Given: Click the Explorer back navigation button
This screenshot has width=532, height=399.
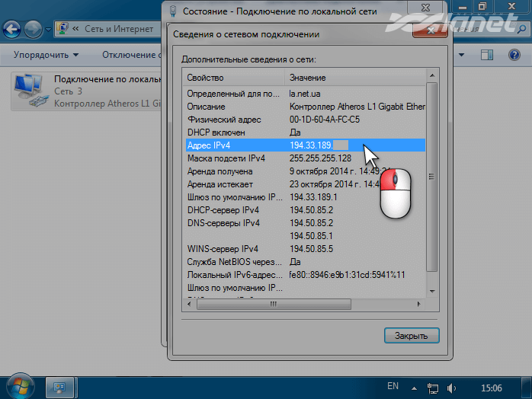Looking at the screenshot, I should click(x=12, y=30).
